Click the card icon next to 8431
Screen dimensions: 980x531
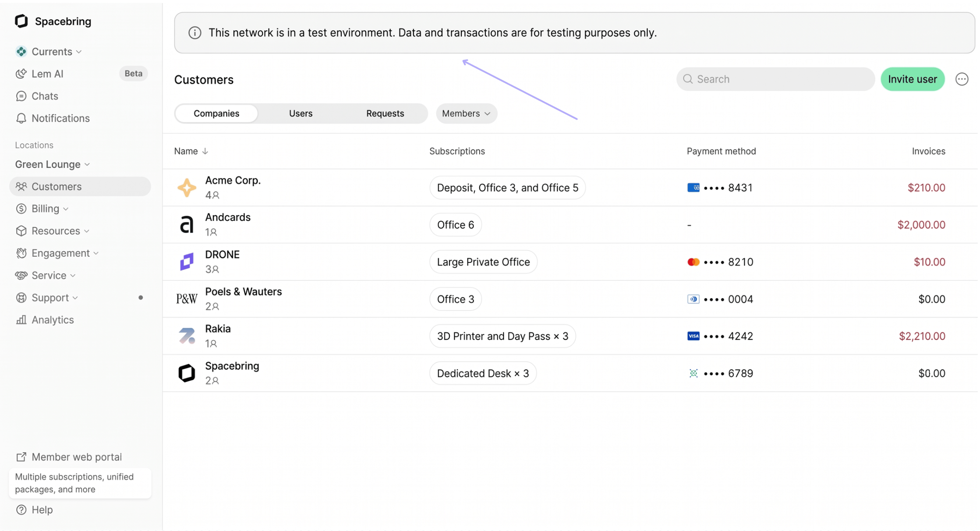(693, 188)
